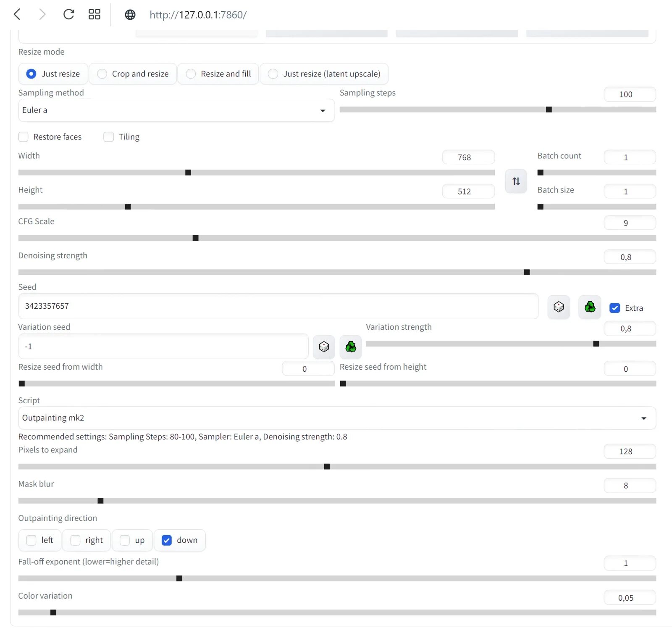Check the left outpainting direction
The width and height of the screenshot is (672, 628).
31,540
